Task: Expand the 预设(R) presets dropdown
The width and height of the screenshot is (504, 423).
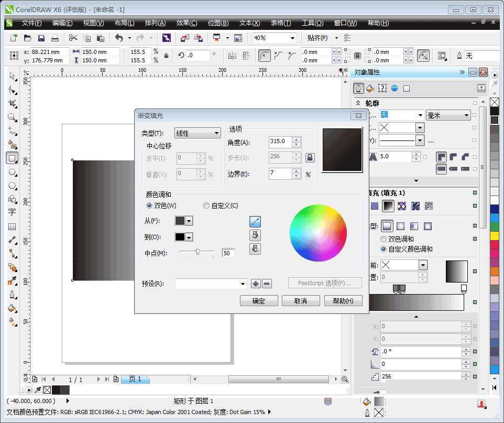Action: tap(243, 283)
